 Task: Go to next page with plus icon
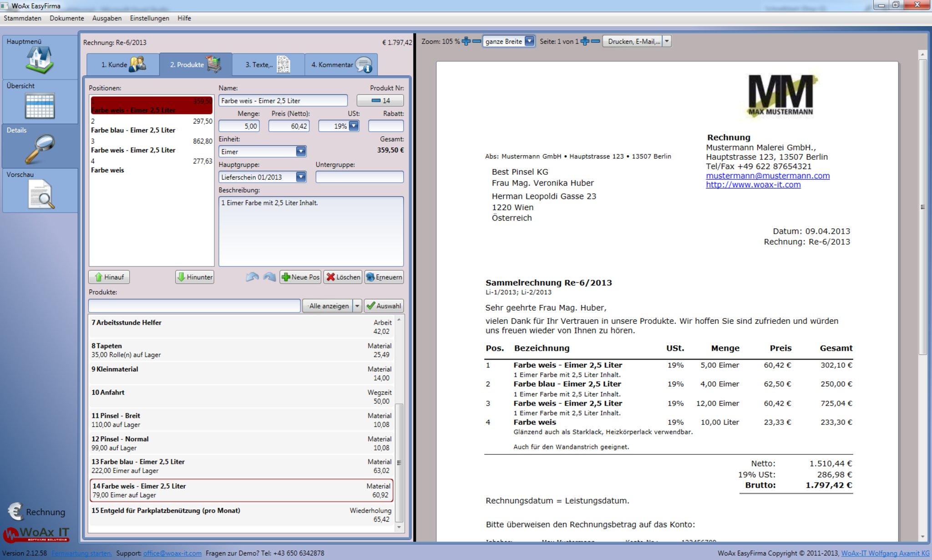click(x=585, y=41)
